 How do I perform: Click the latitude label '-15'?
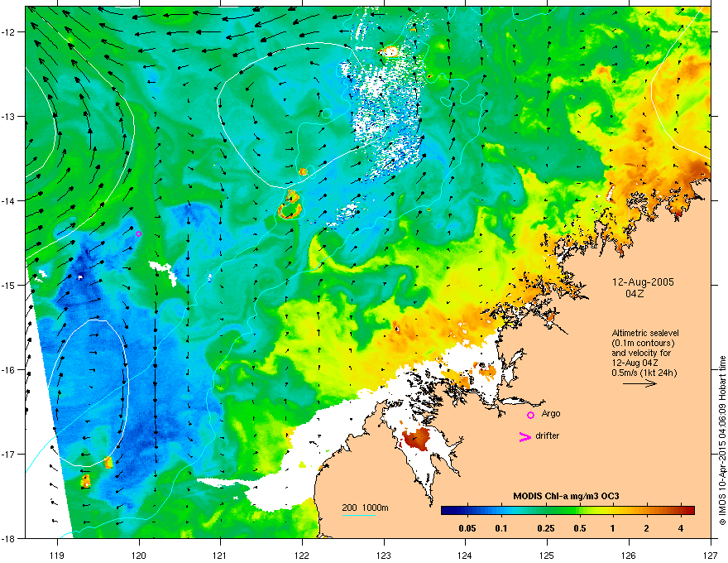[x=8, y=285]
